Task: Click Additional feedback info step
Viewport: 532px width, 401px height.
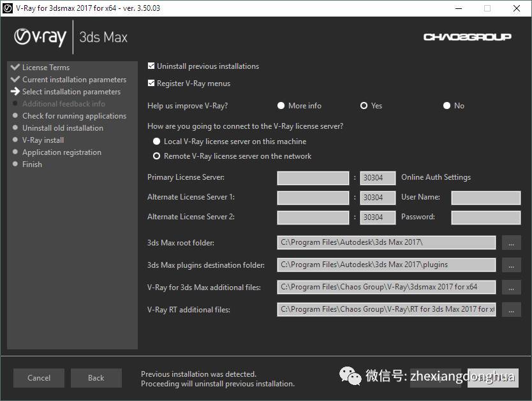Action: (63, 104)
